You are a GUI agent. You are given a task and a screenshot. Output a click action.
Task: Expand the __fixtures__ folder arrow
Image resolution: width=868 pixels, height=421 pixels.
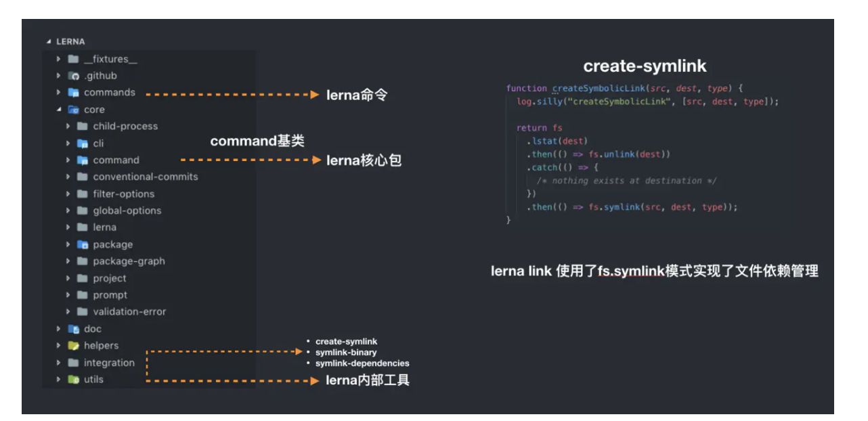coord(59,59)
